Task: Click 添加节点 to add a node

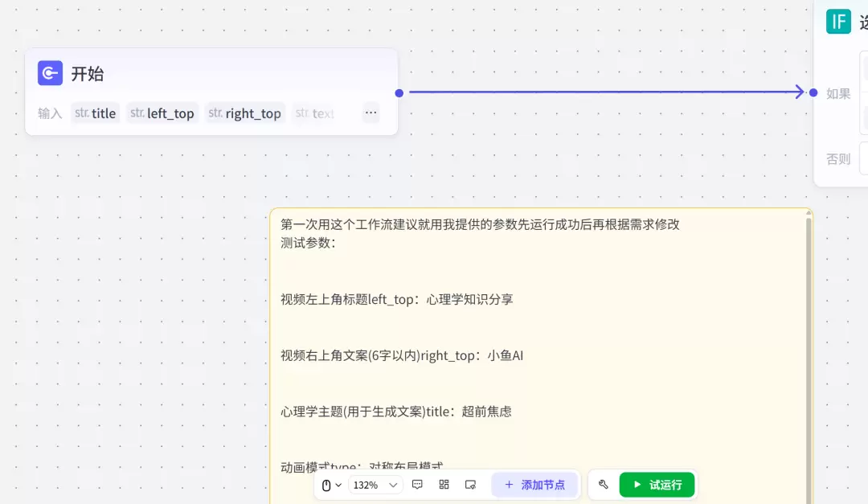Action: tap(535, 485)
